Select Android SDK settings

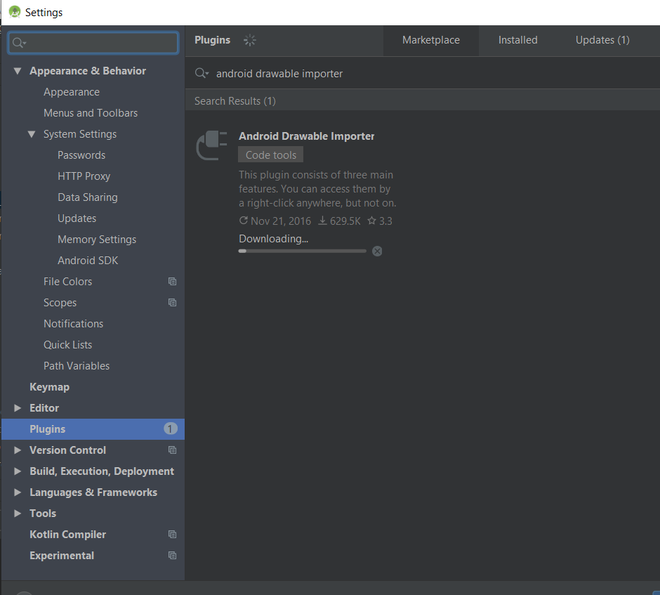tap(88, 260)
